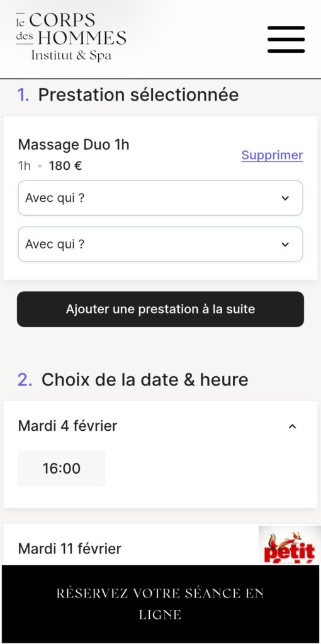Click the Supprimer link
321x644 pixels.
272,155
